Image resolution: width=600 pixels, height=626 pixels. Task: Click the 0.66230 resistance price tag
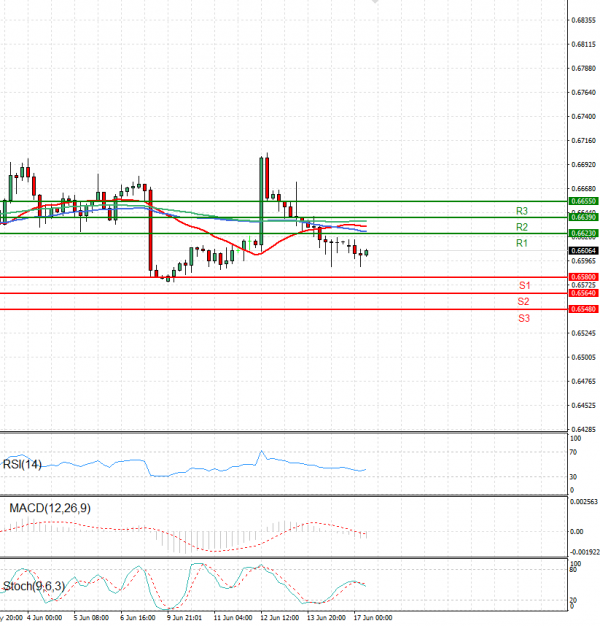tap(583, 233)
